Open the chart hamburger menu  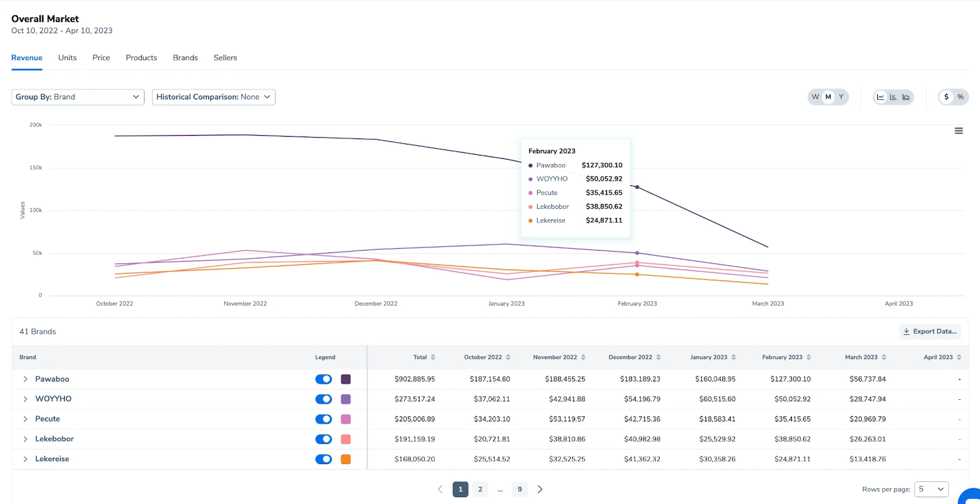click(x=959, y=130)
